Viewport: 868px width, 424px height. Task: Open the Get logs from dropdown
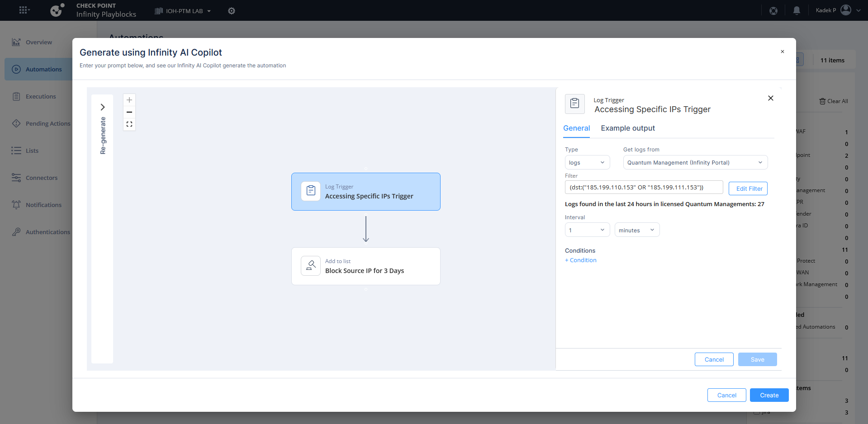695,163
